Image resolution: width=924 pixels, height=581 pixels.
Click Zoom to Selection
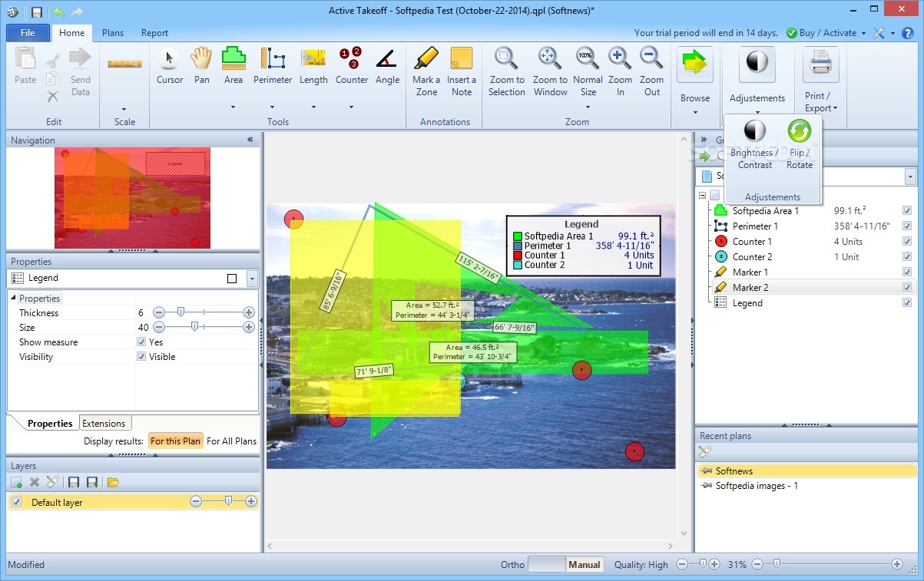(x=506, y=71)
